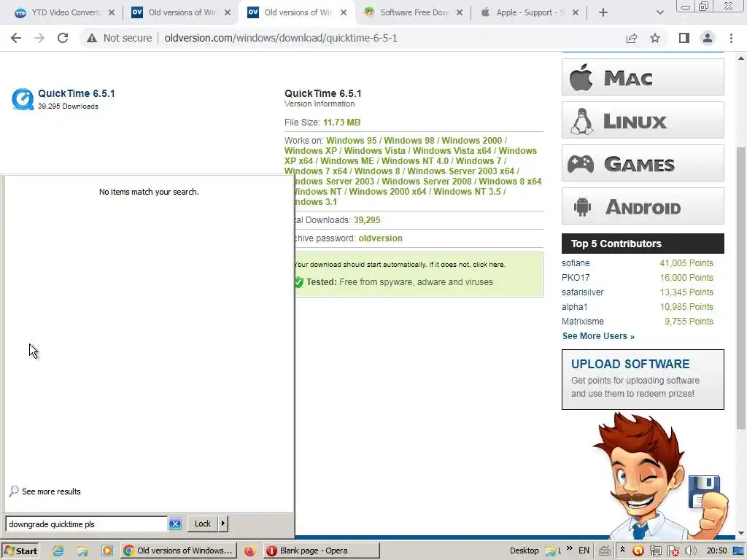Viewport: 747px width, 560px height.
Task: Click the 'click here' download link
Action: 488,264
